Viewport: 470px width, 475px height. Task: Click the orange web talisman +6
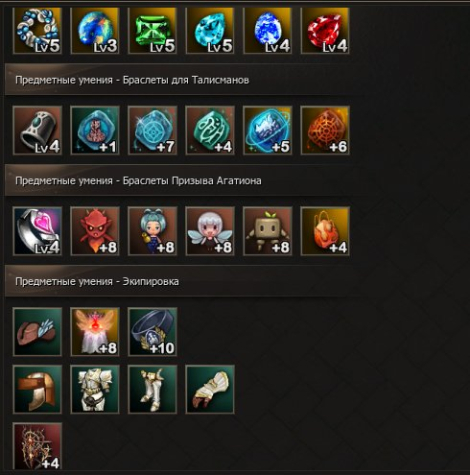click(x=325, y=131)
